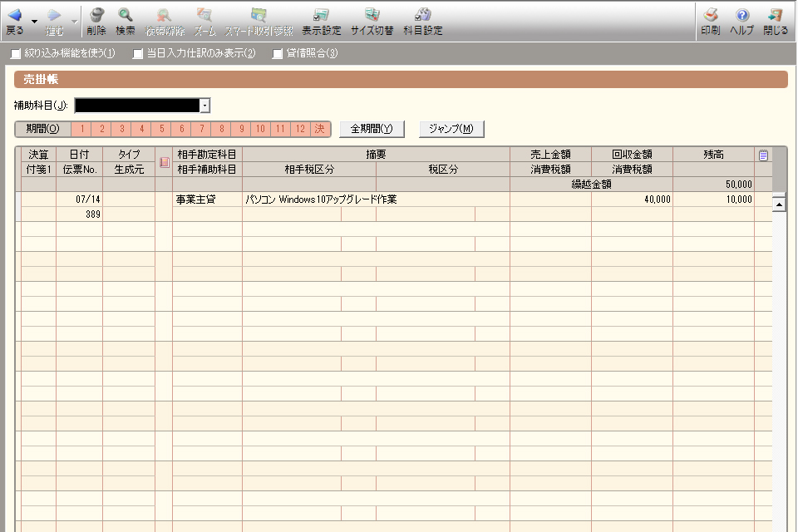This screenshot has height=532, width=798.
Task: Select month tab 8 in period bar
Action: click(221, 129)
